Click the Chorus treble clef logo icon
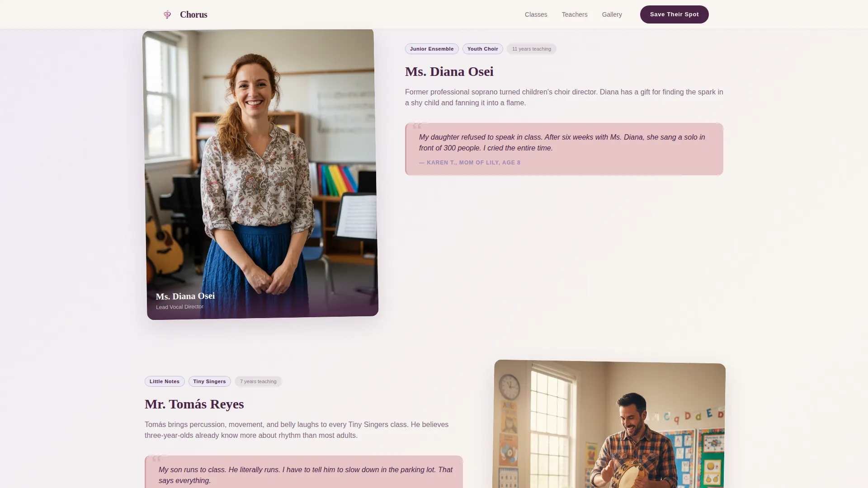The image size is (868, 488). click(x=167, y=14)
